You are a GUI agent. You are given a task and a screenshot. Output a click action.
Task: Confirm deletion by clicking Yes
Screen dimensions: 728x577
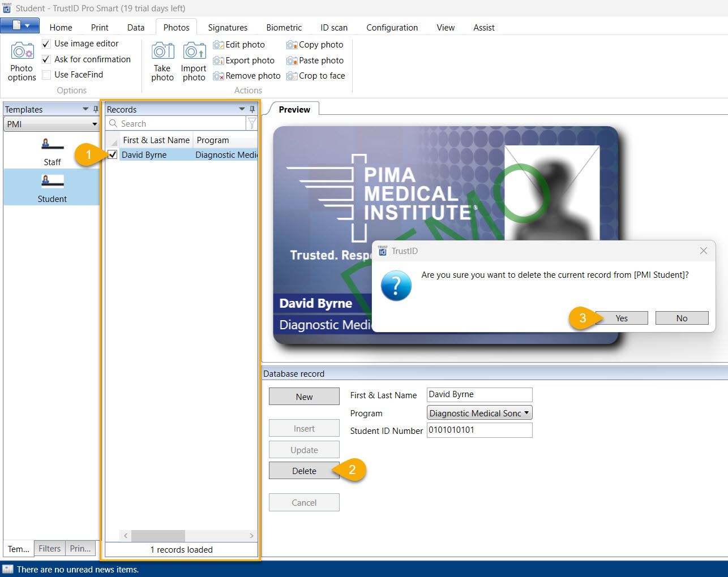(x=622, y=317)
